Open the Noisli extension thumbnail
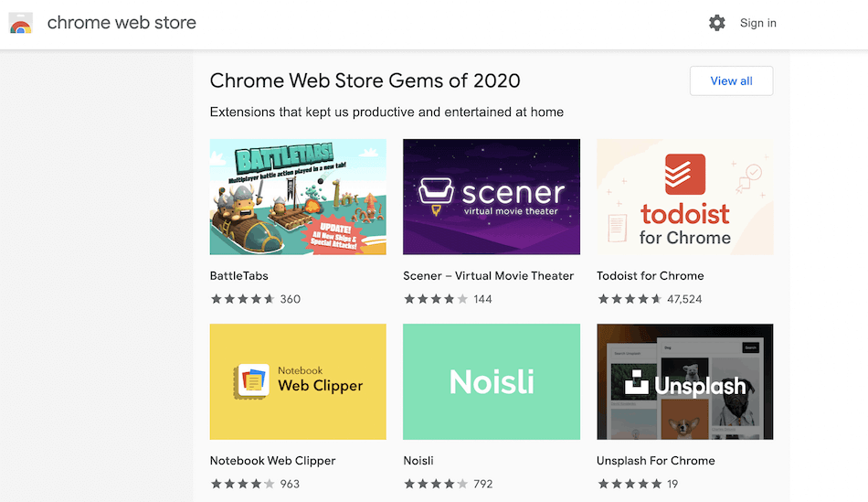This screenshot has height=502, width=868. click(492, 381)
